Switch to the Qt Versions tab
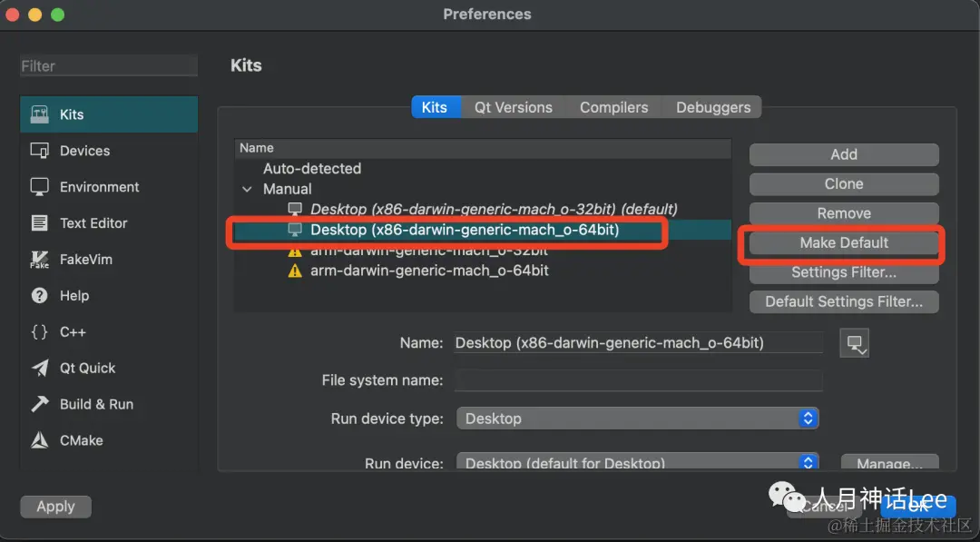This screenshot has height=542, width=980. pos(513,107)
